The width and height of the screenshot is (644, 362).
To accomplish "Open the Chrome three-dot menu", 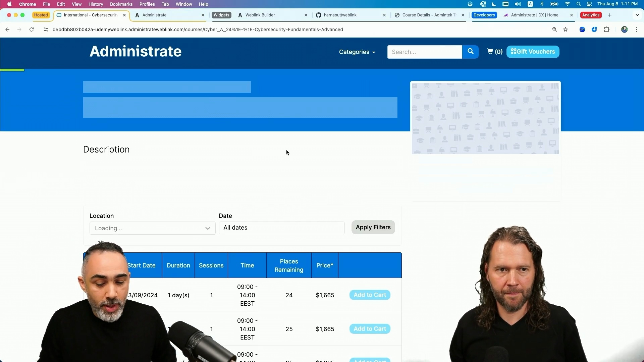I will (x=637, y=29).
